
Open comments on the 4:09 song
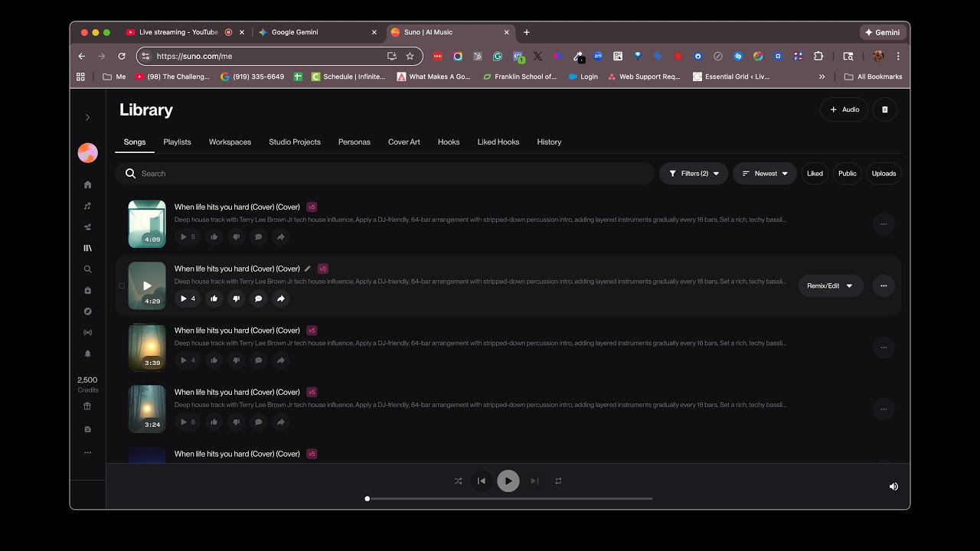coord(259,236)
